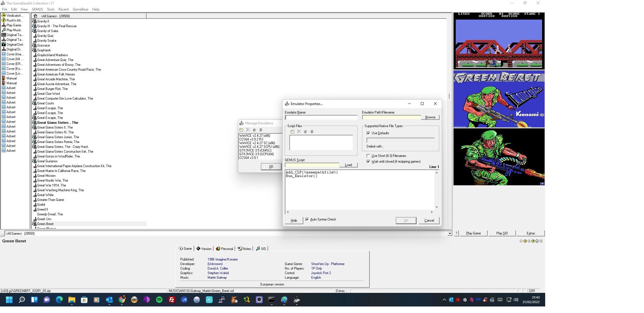Open File Explorer from the taskbar
644x313 pixels.
pos(72,300)
